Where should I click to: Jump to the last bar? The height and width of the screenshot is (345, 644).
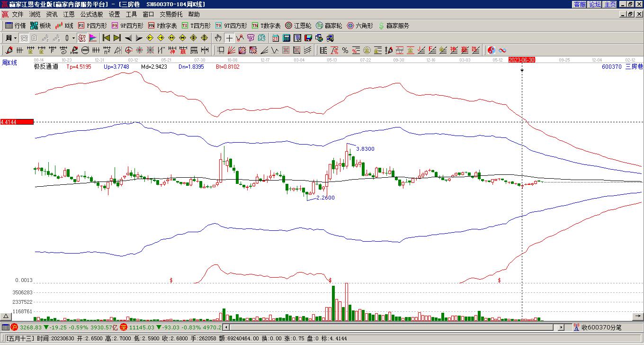[x=117, y=38]
